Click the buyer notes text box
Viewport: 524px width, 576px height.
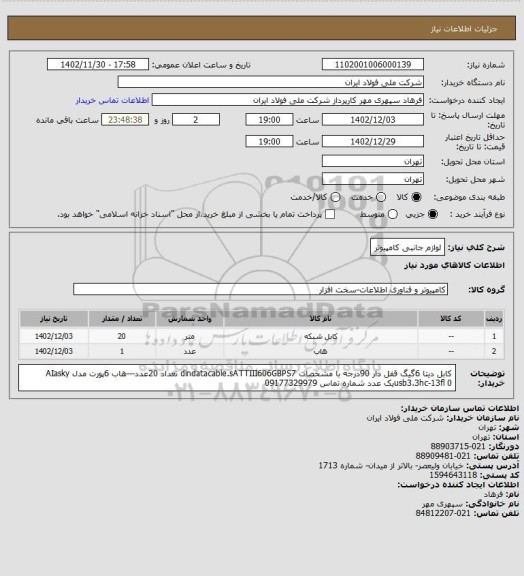click(x=237, y=378)
